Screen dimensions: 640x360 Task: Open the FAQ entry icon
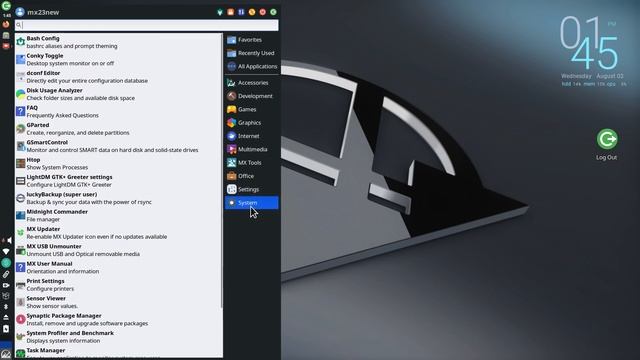[x=20, y=111]
